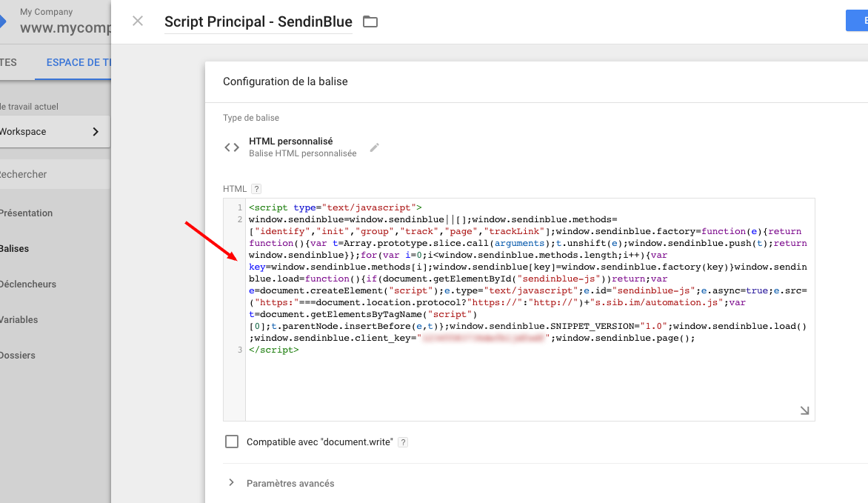Click the closing </script> line in editor

click(274, 350)
